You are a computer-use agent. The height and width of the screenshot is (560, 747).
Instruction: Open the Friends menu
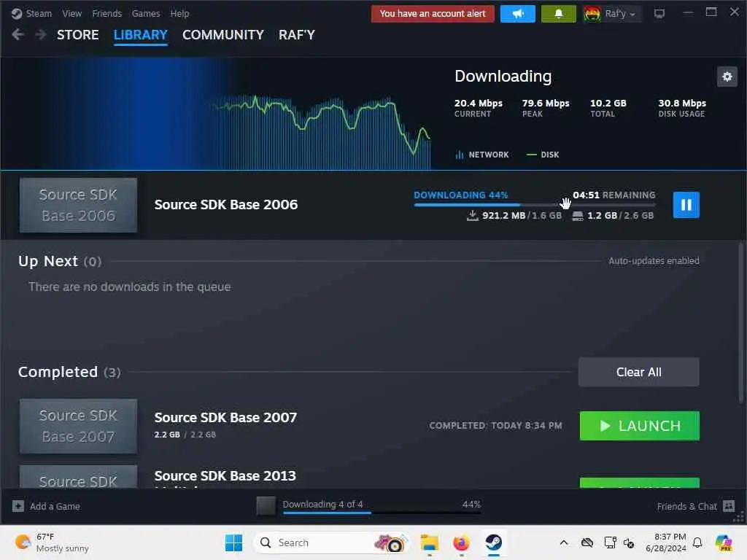[x=107, y=13]
